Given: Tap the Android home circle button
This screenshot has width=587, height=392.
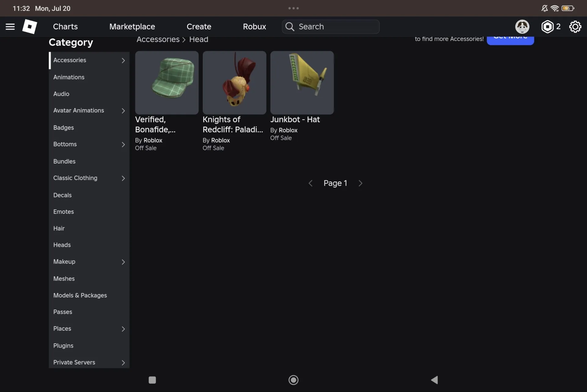Looking at the screenshot, I should point(293,380).
